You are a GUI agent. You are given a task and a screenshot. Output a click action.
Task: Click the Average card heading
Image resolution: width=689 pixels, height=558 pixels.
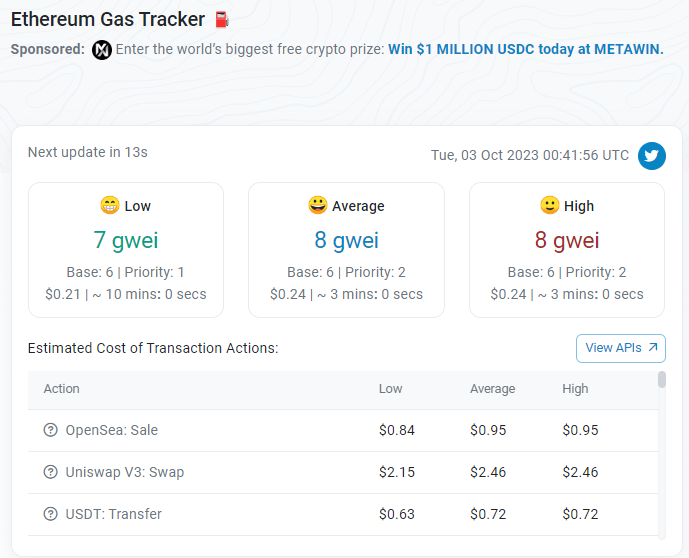click(358, 206)
